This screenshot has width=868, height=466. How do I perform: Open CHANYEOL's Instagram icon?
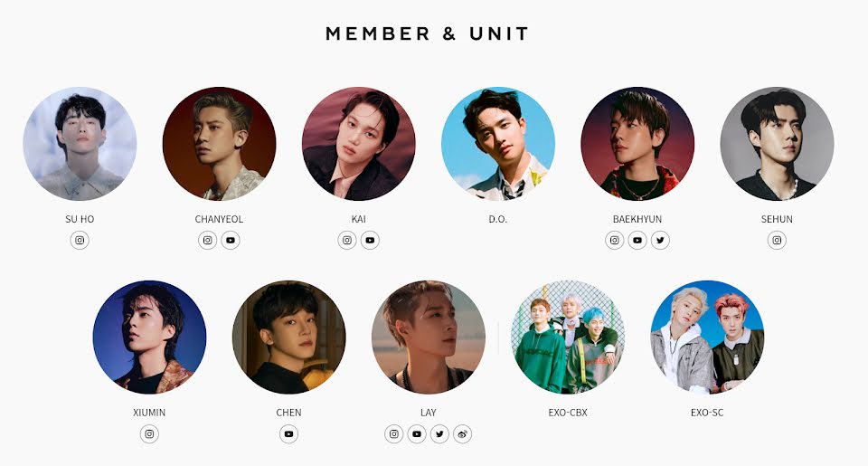point(208,241)
